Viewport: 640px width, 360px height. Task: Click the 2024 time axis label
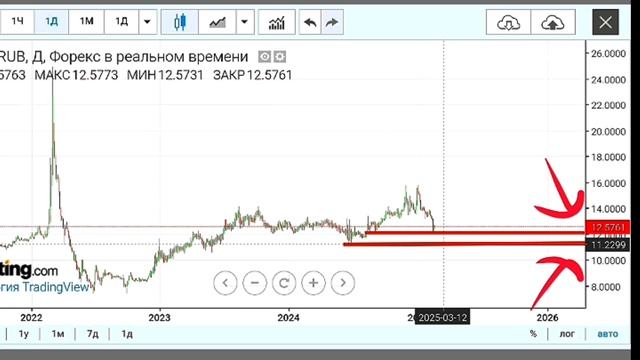[289, 318]
